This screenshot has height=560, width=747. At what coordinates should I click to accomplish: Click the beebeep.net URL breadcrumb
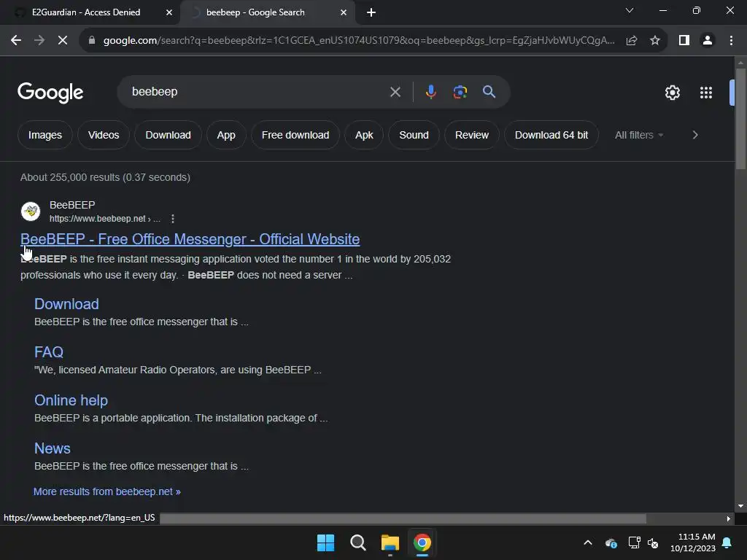(x=105, y=219)
